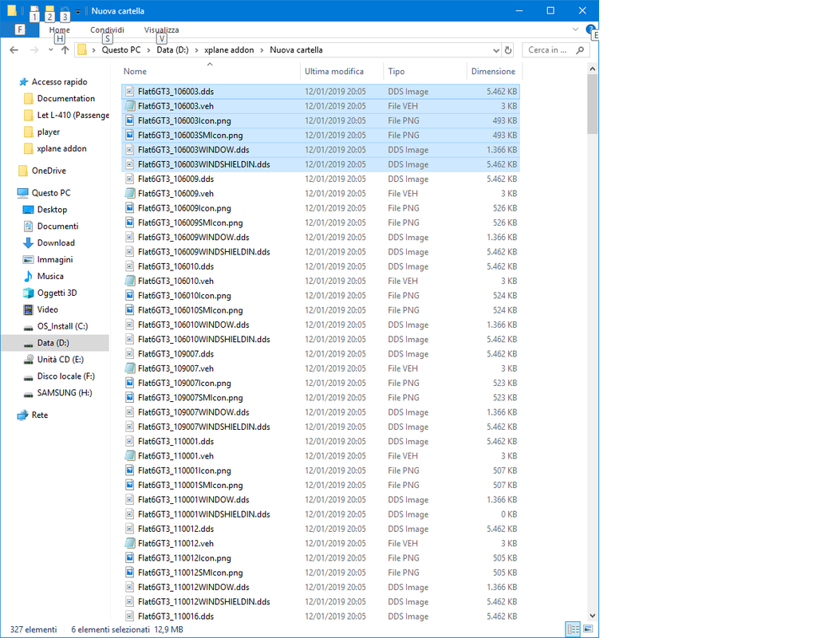Select Questo PC in navigation pane
The width and height of the screenshot is (840, 638).
pyautogui.click(x=51, y=193)
